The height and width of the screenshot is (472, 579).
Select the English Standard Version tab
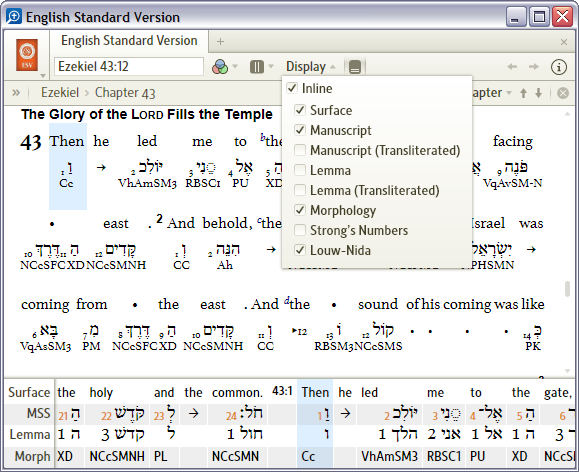129,41
